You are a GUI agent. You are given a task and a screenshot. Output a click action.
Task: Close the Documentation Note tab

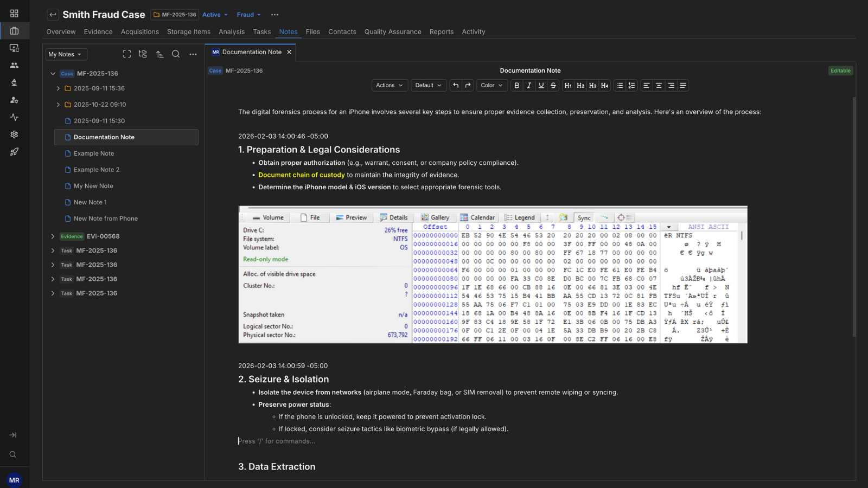pyautogui.click(x=289, y=52)
